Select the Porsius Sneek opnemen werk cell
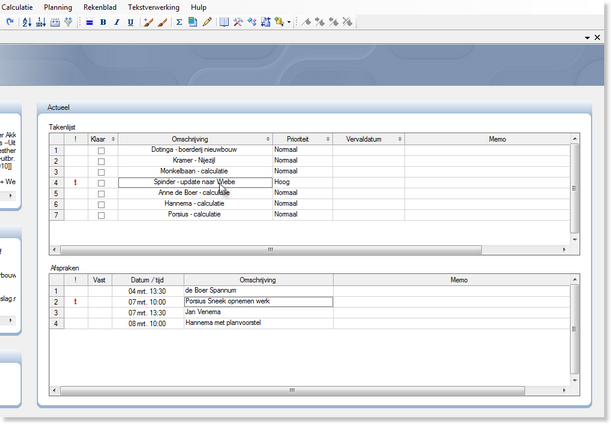Screen dimensions: 611x424 258,301
